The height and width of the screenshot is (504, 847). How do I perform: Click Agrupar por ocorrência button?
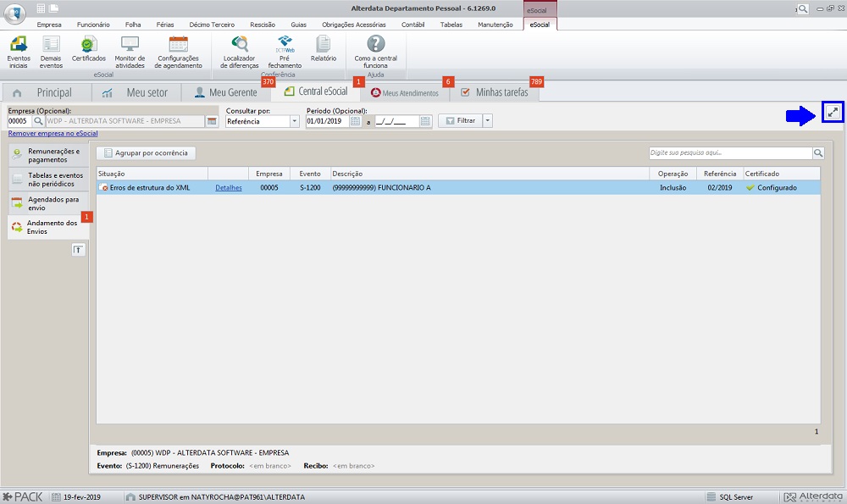[x=146, y=152]
